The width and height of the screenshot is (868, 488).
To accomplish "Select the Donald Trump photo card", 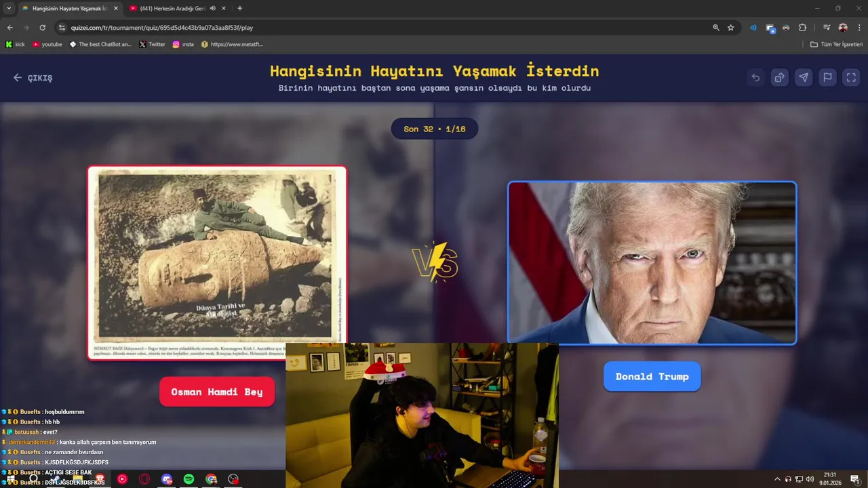I will tap(652, 263).
